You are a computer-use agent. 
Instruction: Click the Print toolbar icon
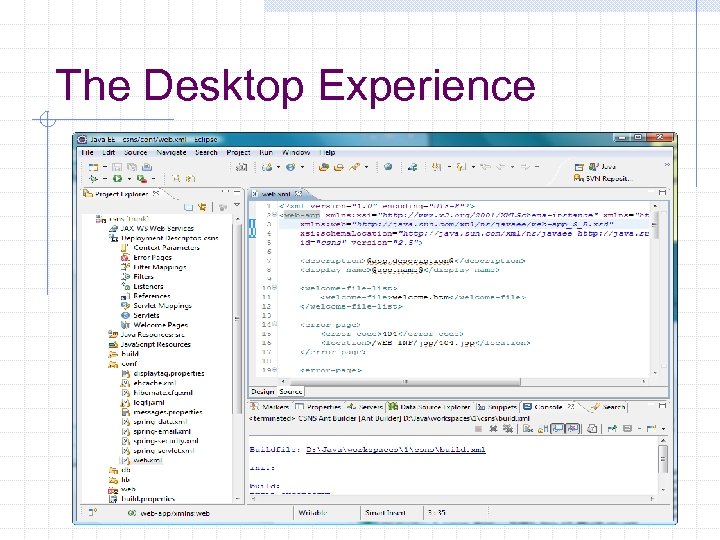tap(147, 167)
